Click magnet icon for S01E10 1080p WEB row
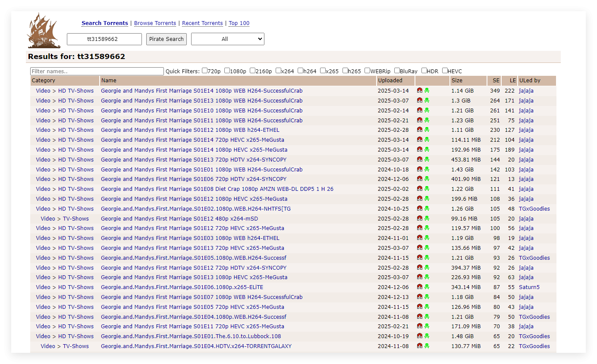Viewport: 597px width, 364px height. (x=420, y=110)
